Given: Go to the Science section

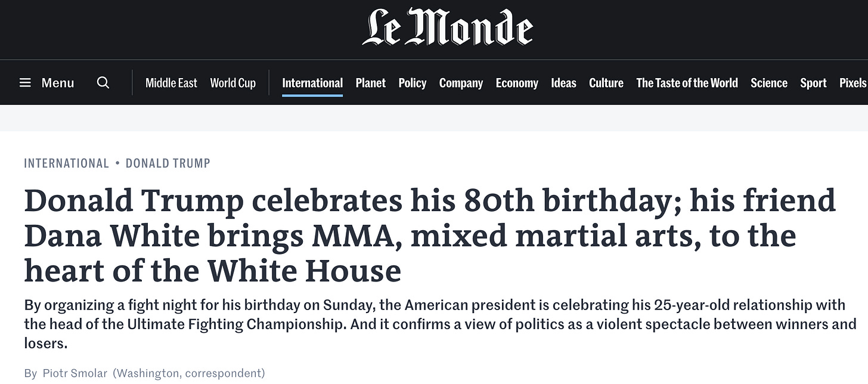Looking at the screenshot, I should click(769, 83).
